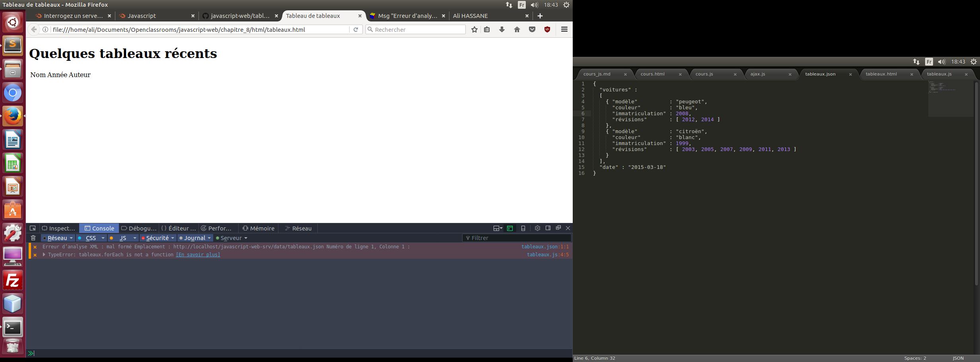Click the console Filtrer input field
The image size is (980, 362).
click(517, 238)
